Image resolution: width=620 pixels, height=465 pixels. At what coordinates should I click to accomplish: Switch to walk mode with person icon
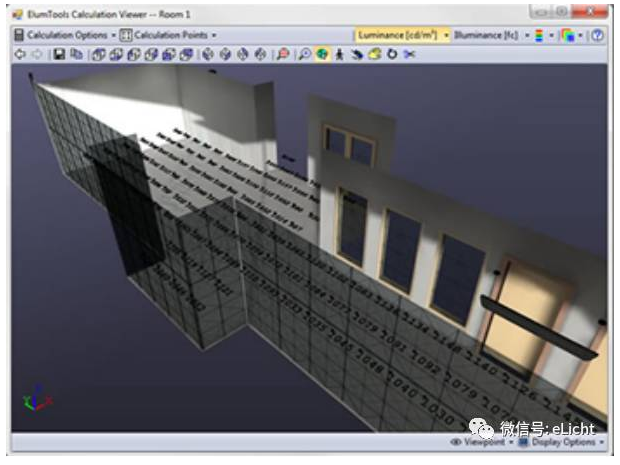339,54
